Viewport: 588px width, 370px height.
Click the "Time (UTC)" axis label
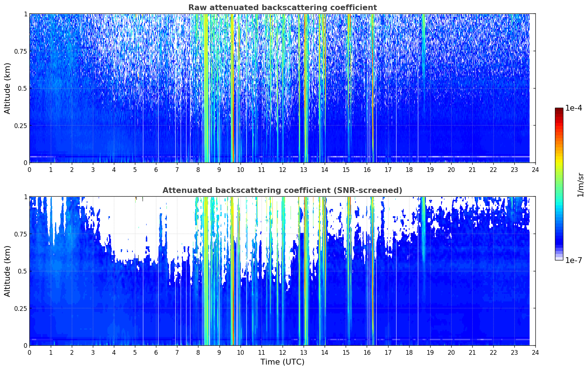pyautogui.click(x=282, y=362)
